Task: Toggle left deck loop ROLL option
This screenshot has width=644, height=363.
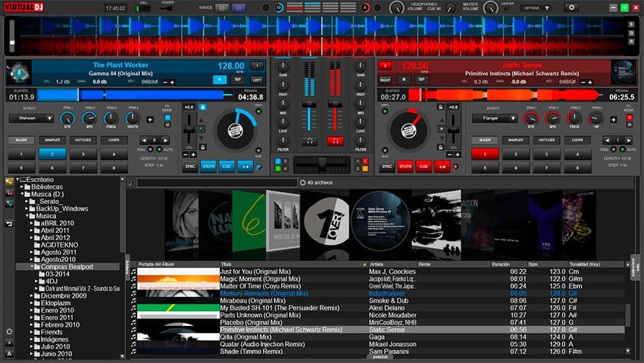Action: [150, 149]
